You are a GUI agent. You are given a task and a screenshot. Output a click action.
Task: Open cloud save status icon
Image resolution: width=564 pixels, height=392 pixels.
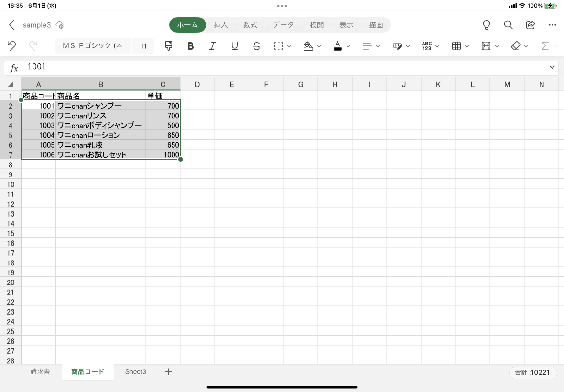point(60,25)
